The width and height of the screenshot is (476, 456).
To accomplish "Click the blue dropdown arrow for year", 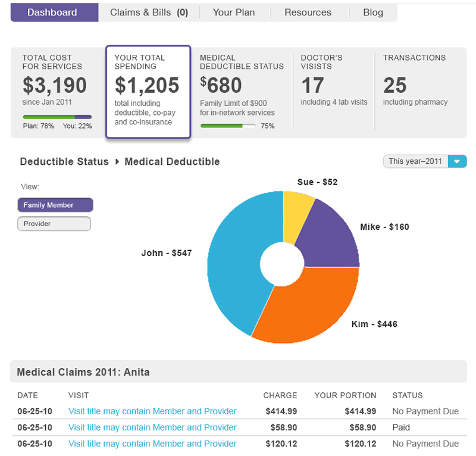I will click(x=457, y=161).
